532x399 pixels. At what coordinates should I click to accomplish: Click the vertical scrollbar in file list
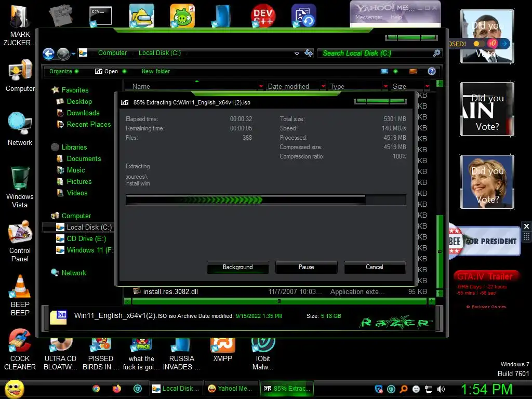click(x=440, y=252)
